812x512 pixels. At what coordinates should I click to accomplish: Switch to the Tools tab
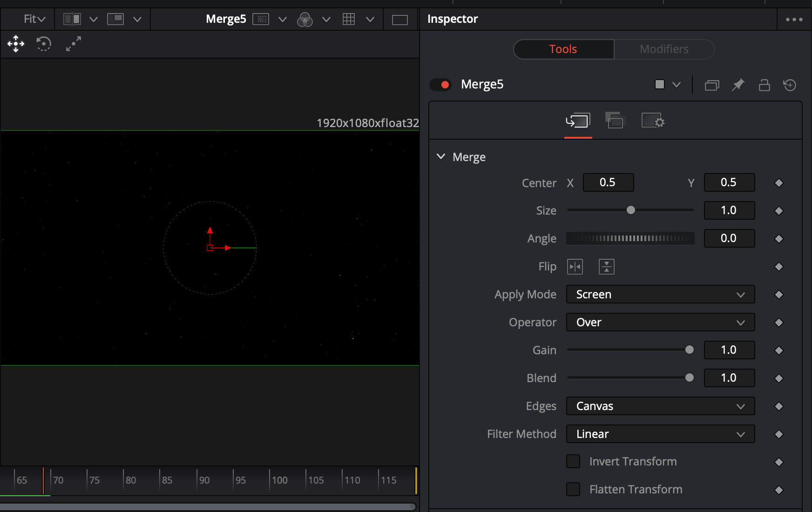(563, 49)
